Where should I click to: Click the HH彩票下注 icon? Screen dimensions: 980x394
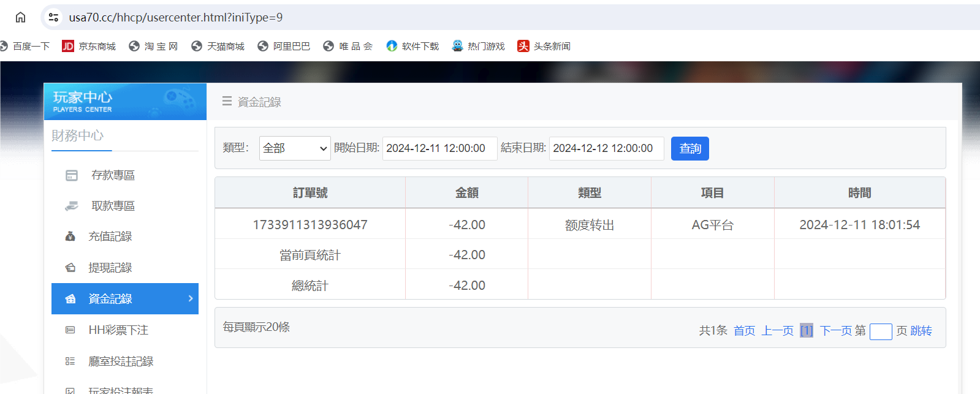coord(70,330)
